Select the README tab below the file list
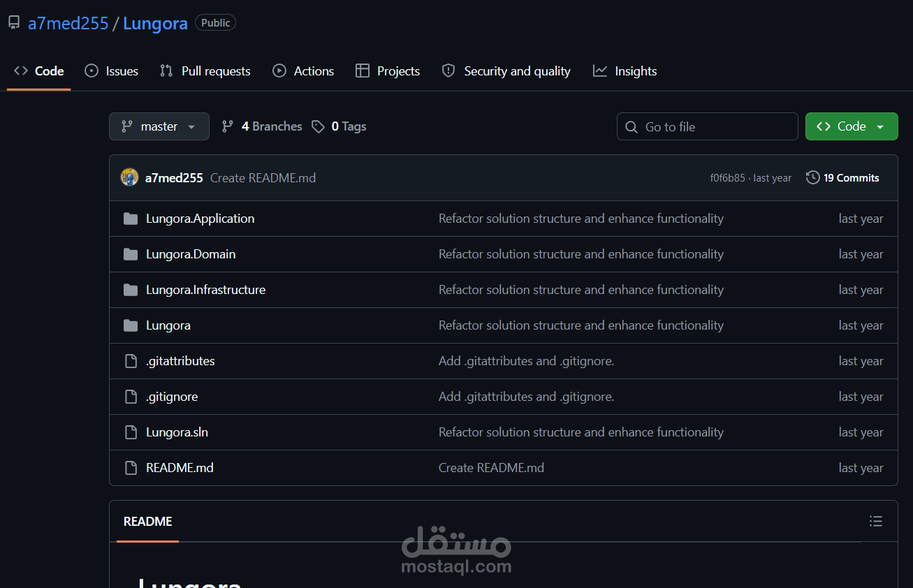Screen dimensions: 913x588 pos(147,522)
